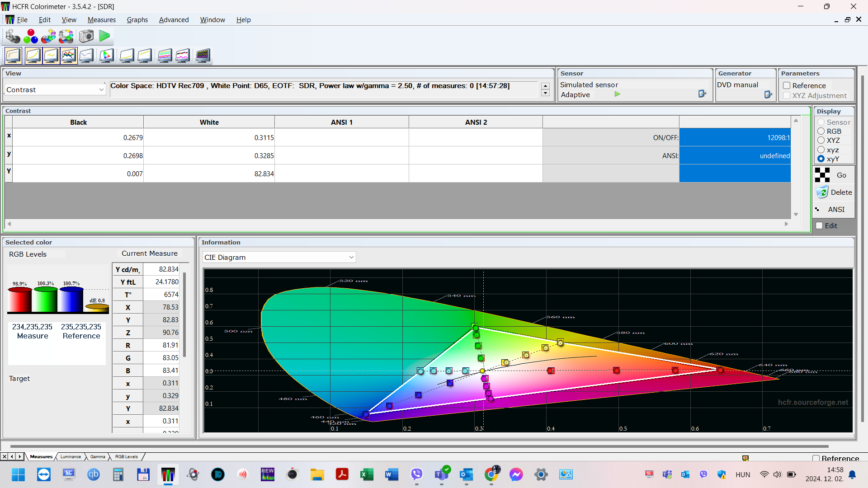This screenshot has height=488, width=868.
Task: Click the generator configuration icon
Action: click(768, 94)
